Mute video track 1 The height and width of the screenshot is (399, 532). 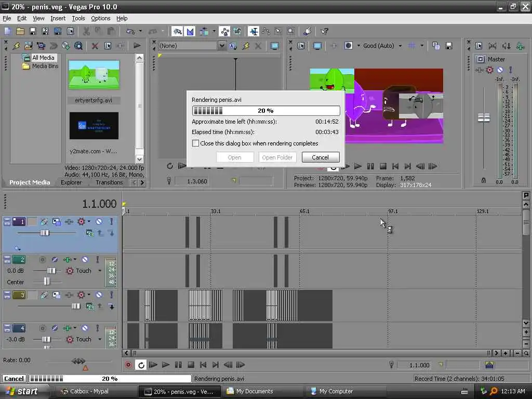tap(99, 221)
